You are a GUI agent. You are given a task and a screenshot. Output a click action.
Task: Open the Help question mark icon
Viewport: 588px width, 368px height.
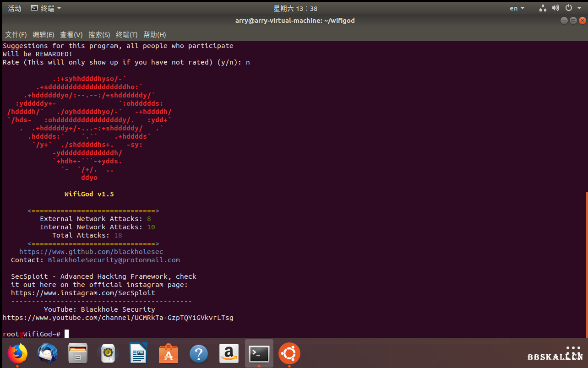199,353
